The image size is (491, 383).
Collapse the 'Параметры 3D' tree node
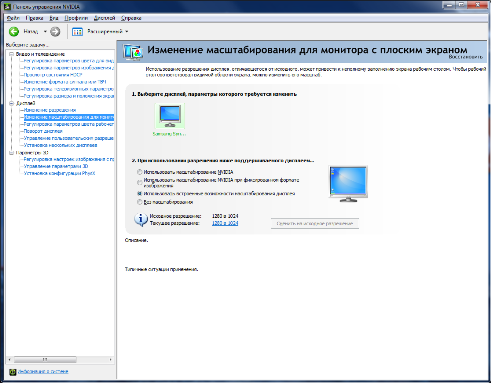tap(11, 153)
